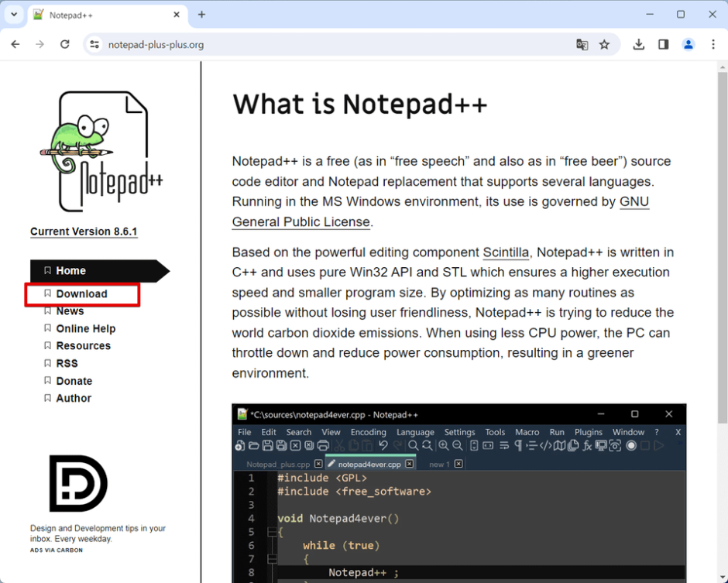Screen dimensions: 728x583
Task: Click the bookmark icon beside Author
Action: (47, 398)
